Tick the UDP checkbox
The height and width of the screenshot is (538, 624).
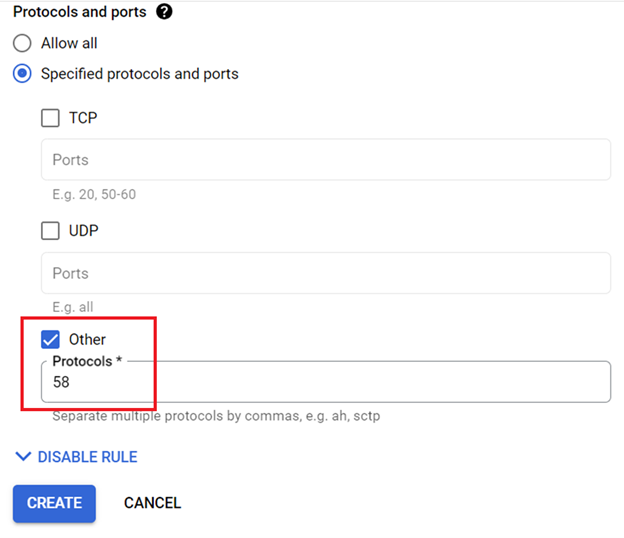[x=50, y=231]
